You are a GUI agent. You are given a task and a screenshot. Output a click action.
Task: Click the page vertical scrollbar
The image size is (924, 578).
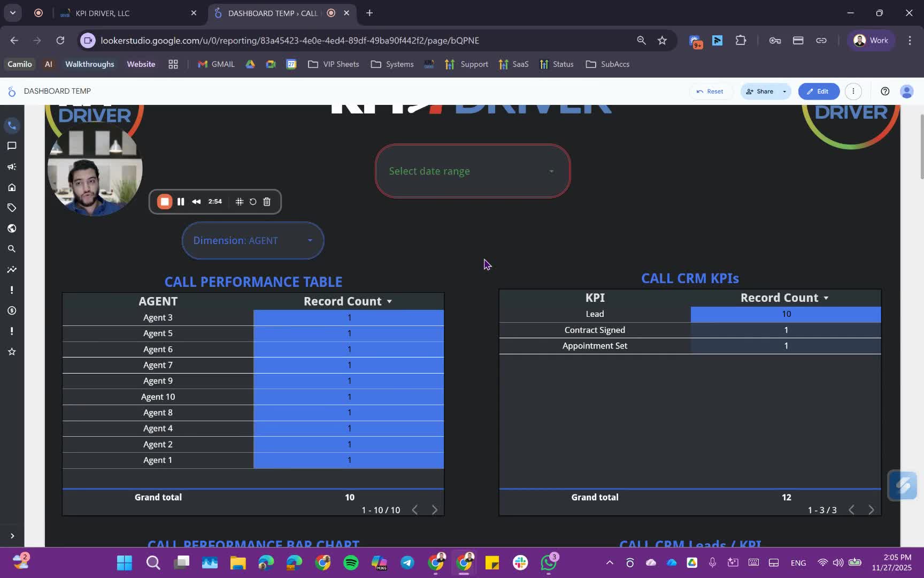[921, 147]
